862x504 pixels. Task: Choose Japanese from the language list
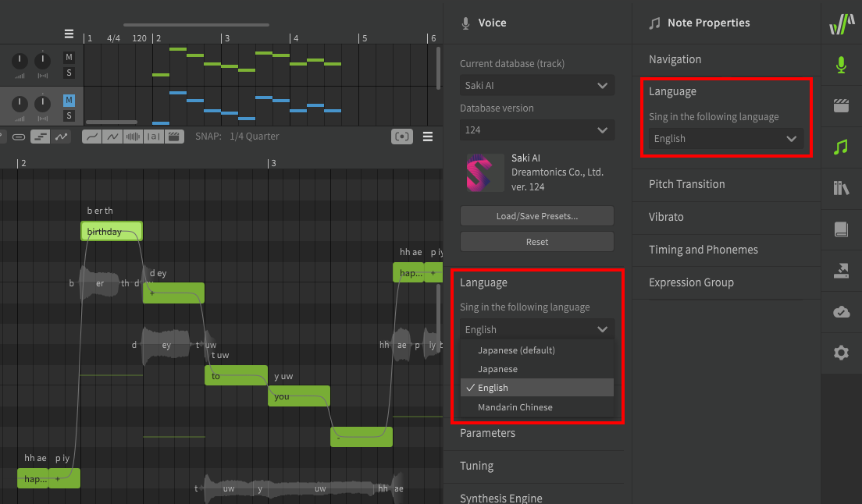[x=536, y=369]
